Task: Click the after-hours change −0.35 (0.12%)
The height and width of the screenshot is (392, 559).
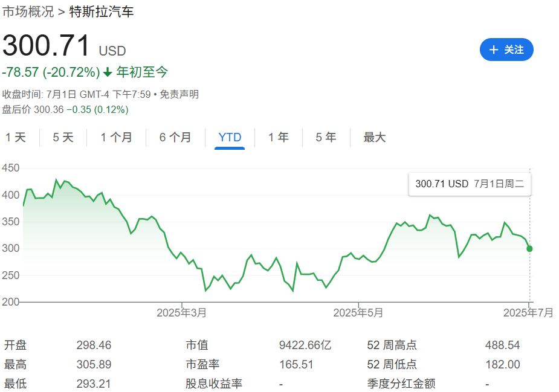Action: (97, 109)
